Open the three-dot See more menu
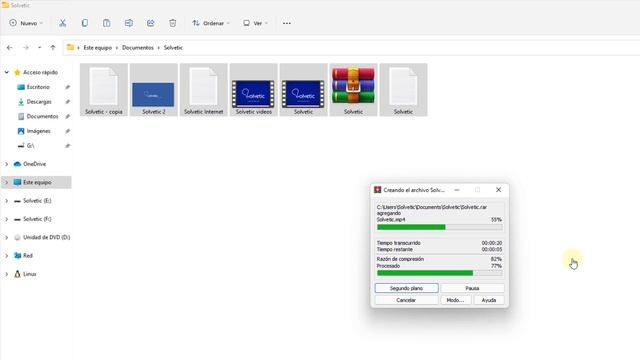Screen dimensions: 640x360 [x=287, y=23]
